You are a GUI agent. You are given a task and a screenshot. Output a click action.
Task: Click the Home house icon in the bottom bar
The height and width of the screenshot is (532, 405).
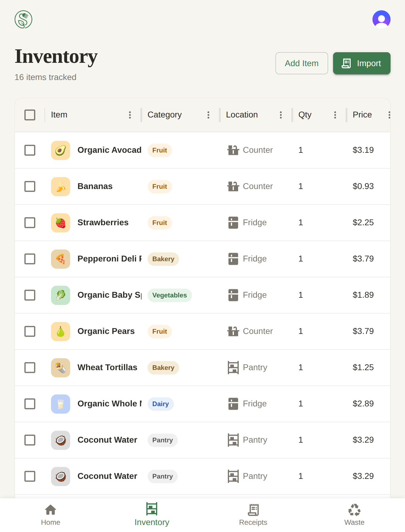click(x=50, y=510)
